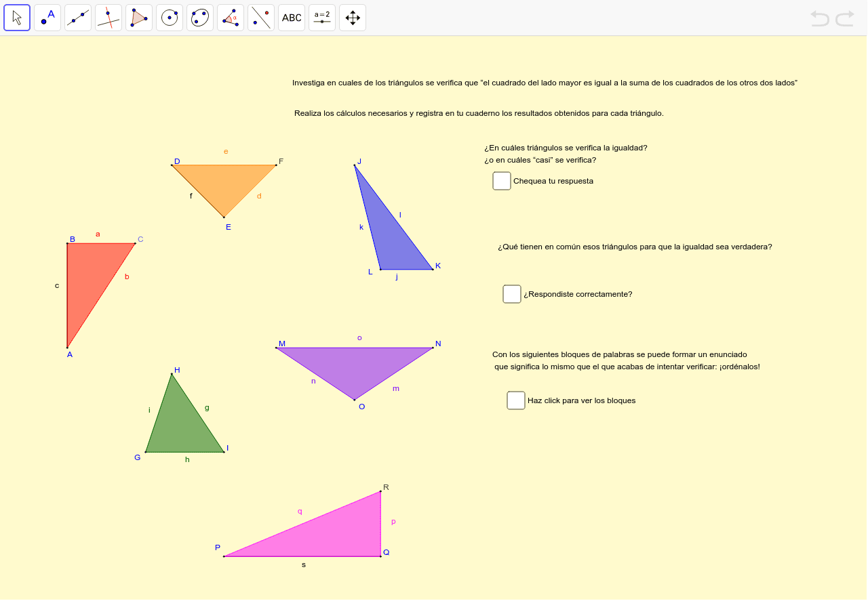Click vertex label K of blue triangle
The width and height of the screenshot is (868, 601).
tap(438, 266)
